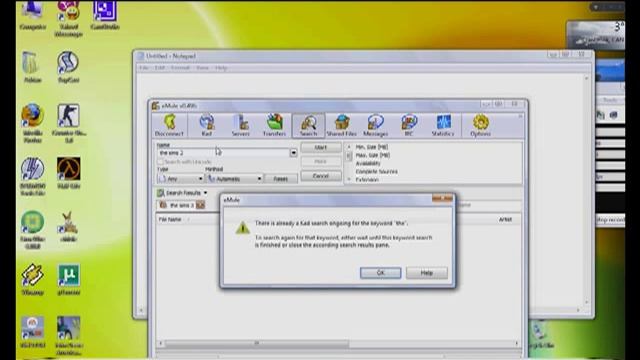Viewport: 640px width, 360px height.
Task: Close 'the sims 2' search tab
Action: (x=200, y=205)
